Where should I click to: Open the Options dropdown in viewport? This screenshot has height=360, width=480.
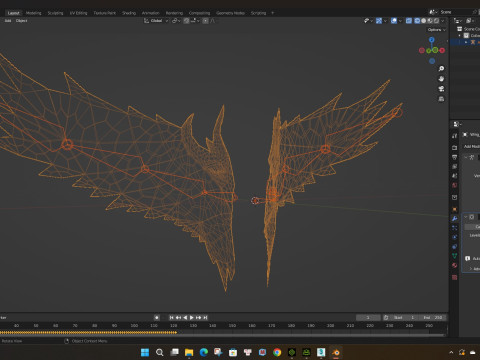pyautogui.click(x=436, y=30)
